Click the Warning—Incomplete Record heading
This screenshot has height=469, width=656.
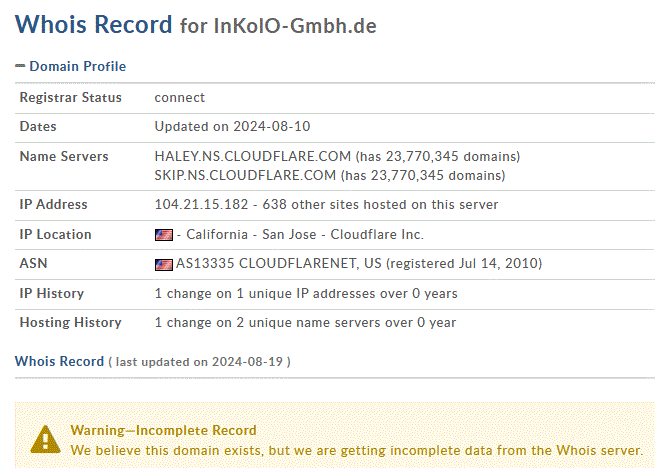point(163,430)
